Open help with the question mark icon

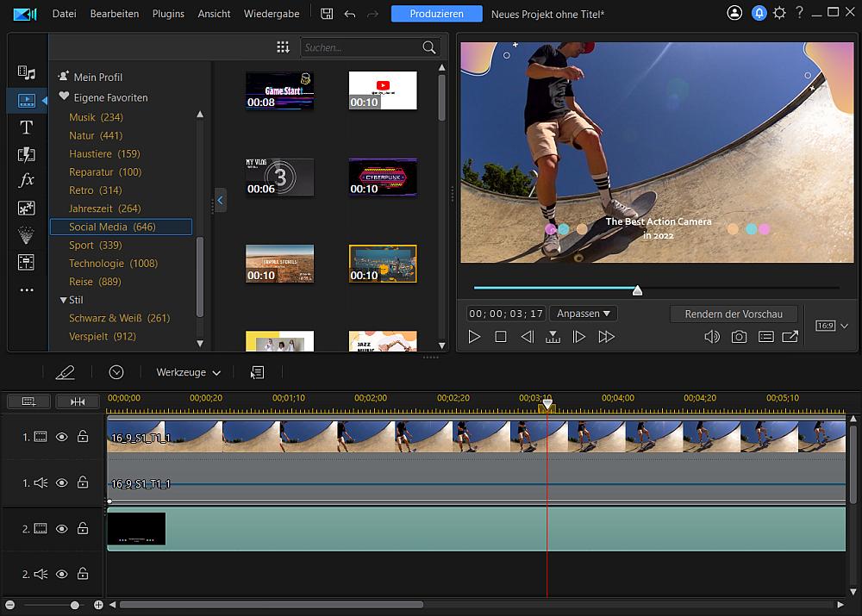point(799,13)
